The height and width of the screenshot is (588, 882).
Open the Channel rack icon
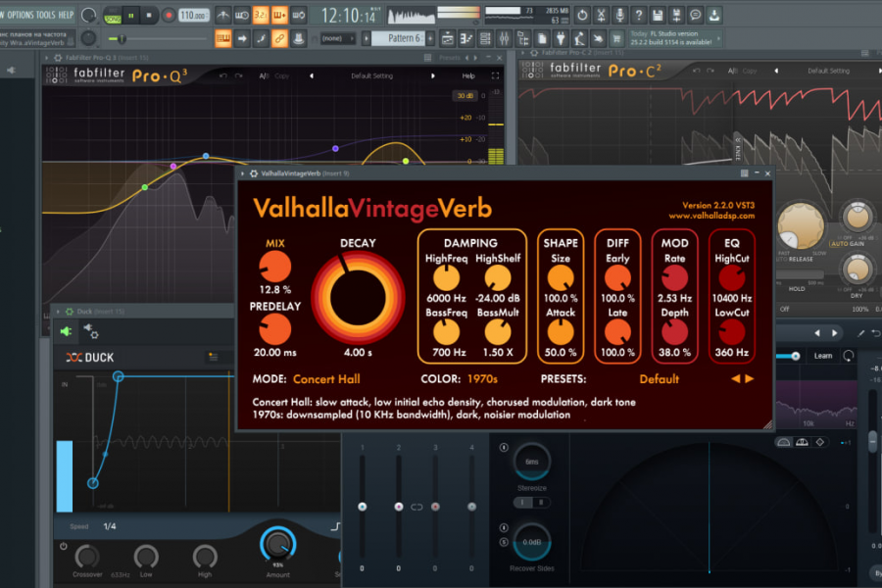(485, 39)
